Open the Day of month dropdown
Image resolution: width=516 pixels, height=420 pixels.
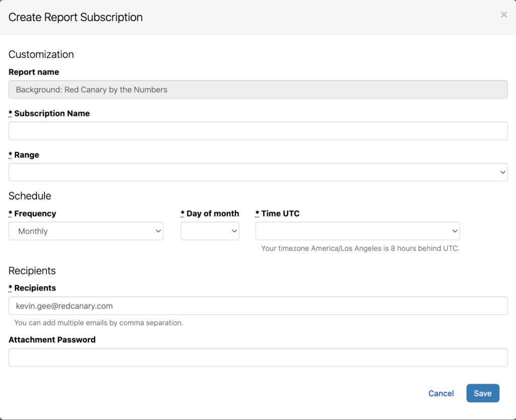click(210, 231)
